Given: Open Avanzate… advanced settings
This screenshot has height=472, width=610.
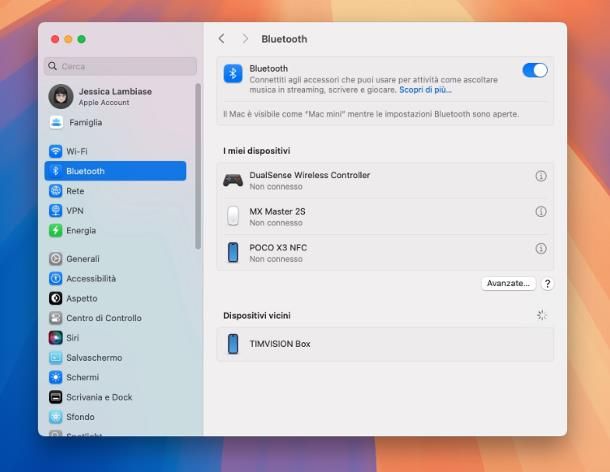Looking at the screenshot, I should [508, 283].
